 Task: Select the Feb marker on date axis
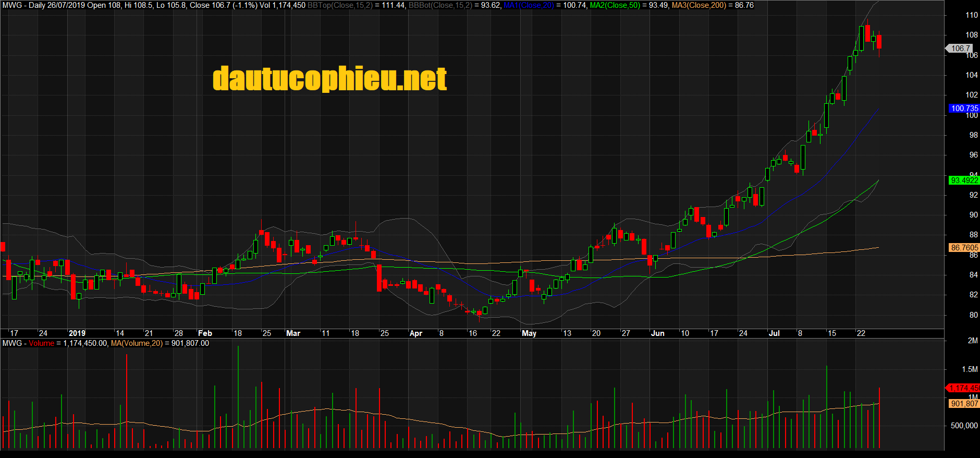[205, 333]
